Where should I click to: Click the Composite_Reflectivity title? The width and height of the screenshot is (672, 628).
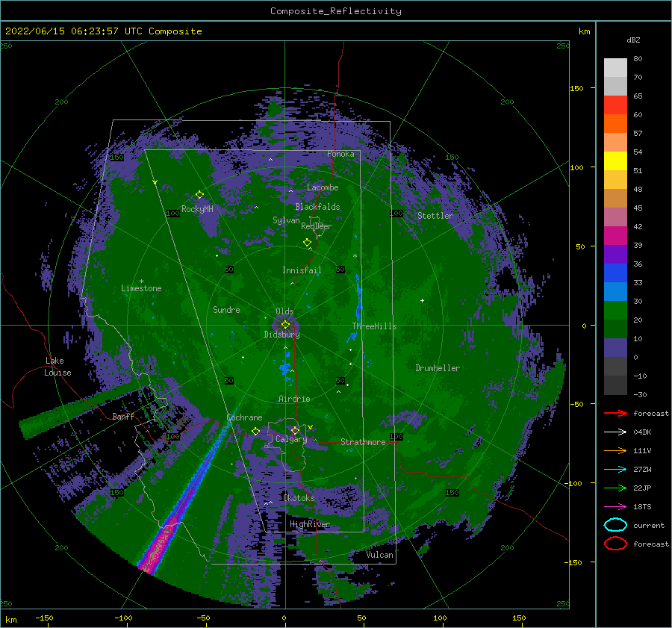336,11
